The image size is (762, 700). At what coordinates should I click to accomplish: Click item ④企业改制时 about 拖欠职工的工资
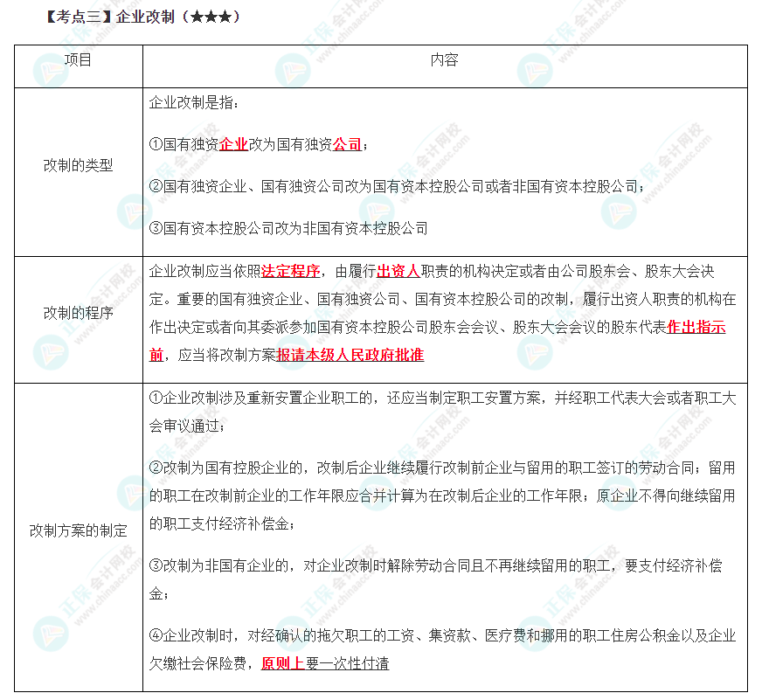[x=442, y=636]
